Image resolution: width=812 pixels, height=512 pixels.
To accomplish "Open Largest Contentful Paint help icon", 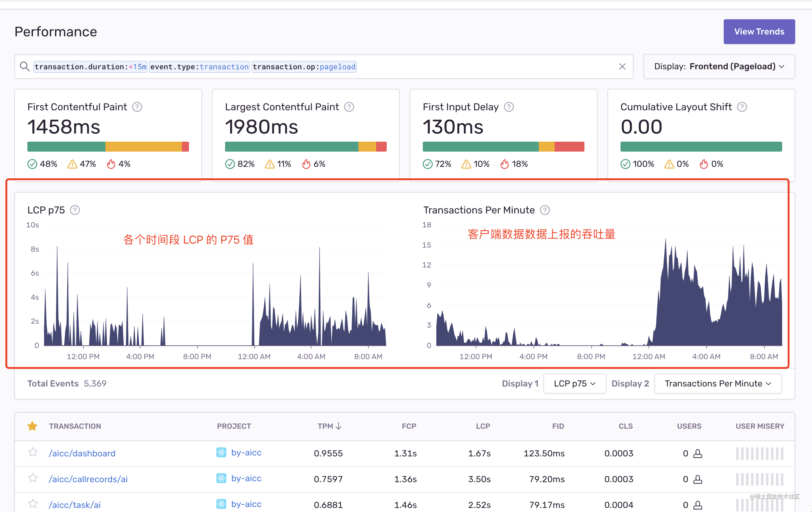I will tap(349, 107).
